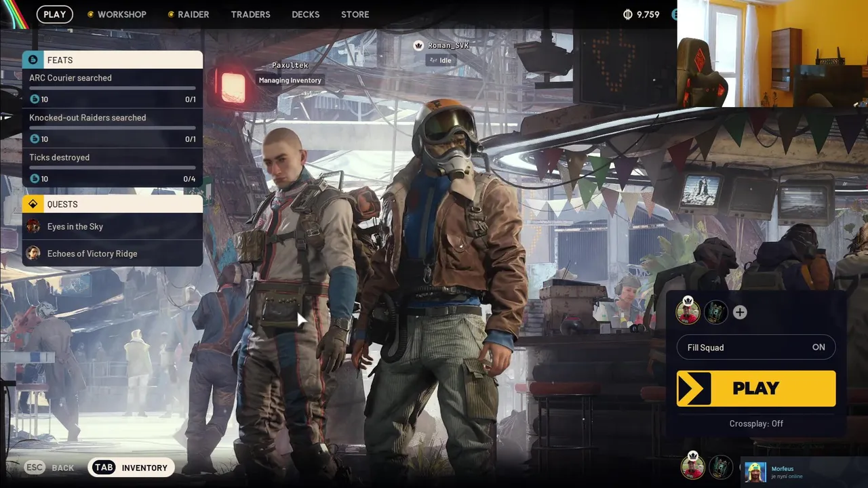The height and width of the screenshot is (488, 868).
Task: Click the FEATS header icon
Action: click(33, 60)
